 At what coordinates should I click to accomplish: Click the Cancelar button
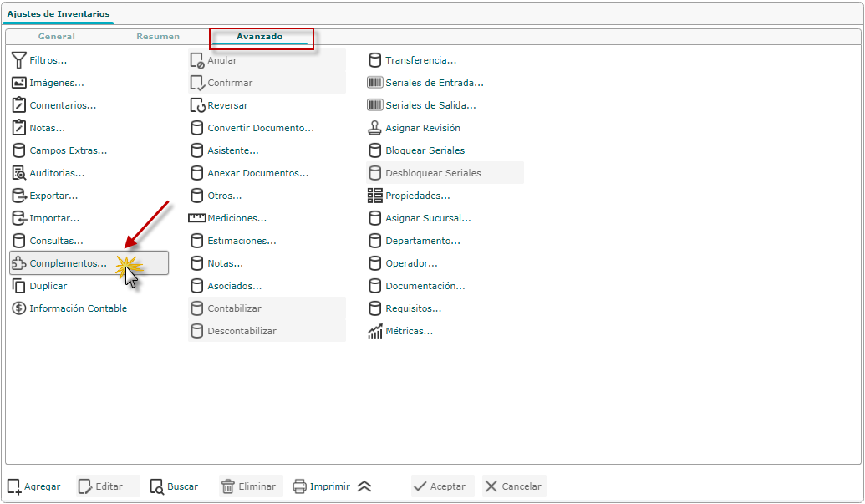point(514,486)
